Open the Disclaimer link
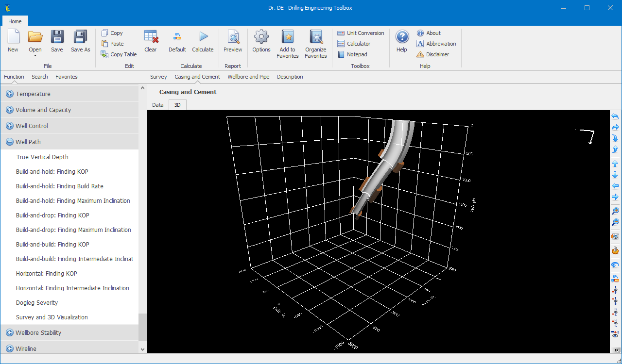Viewport: 622px width, 364px height. pos(437,54)
